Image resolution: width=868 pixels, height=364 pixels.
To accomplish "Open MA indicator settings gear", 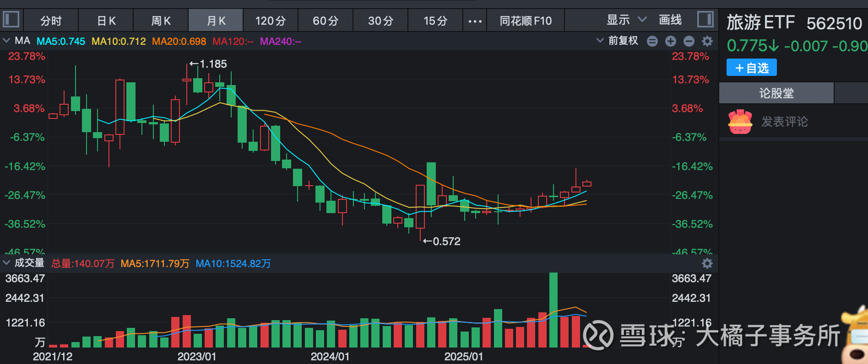I will pyautogui.click(x=707, y=42).
